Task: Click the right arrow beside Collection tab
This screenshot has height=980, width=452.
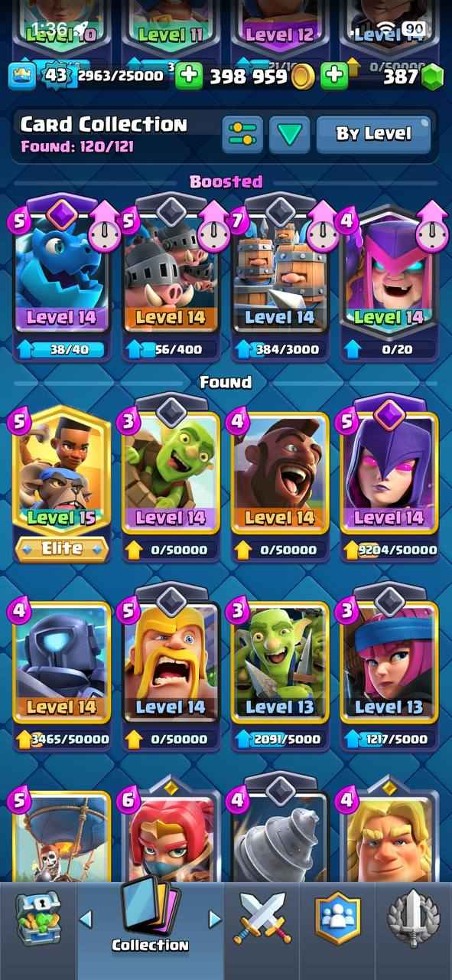Action: point(215,918)
